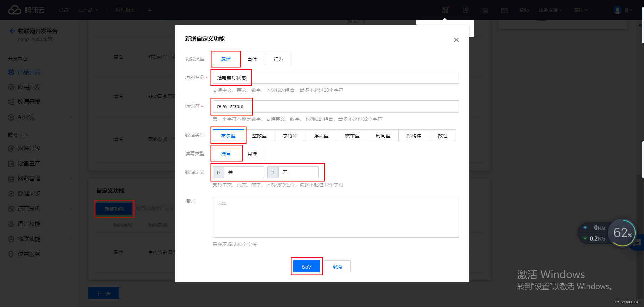644x307 pixels.
Task: Open the mail messages icon
Action: (504, 10)
